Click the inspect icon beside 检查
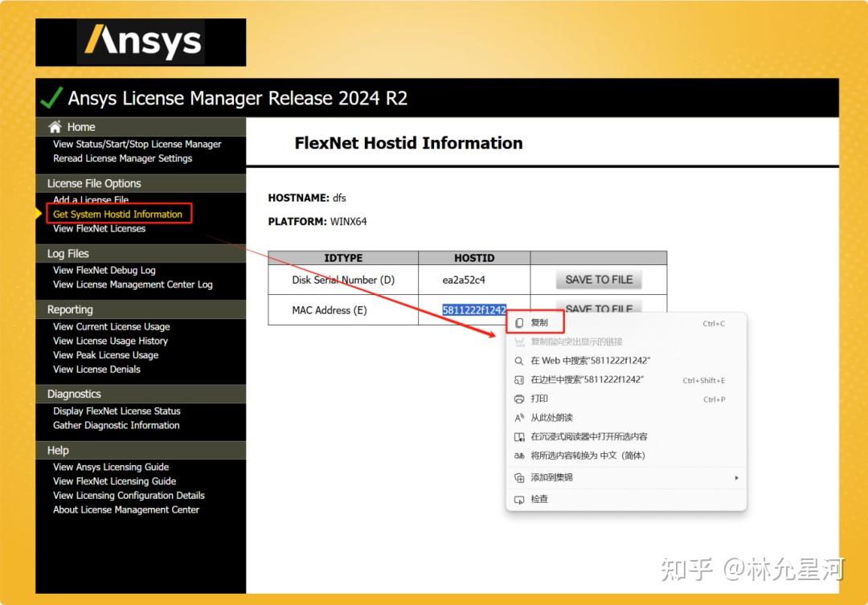 click(521, 498)
